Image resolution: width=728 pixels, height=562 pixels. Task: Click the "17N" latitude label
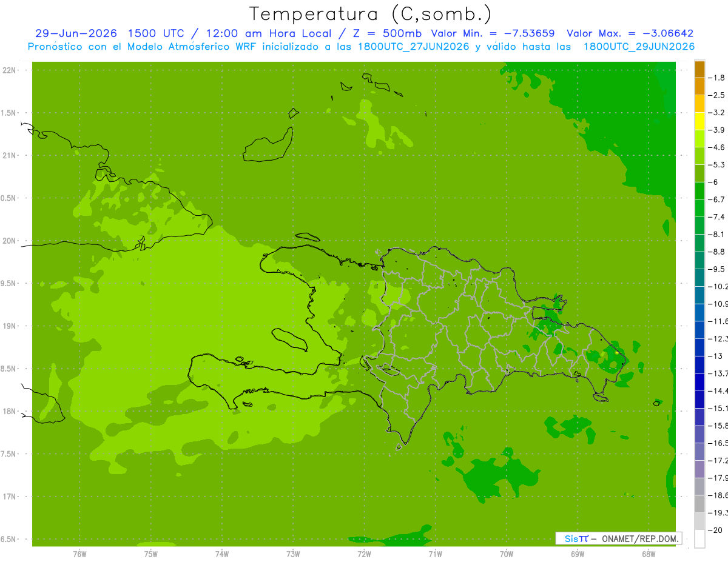[10, 497]
